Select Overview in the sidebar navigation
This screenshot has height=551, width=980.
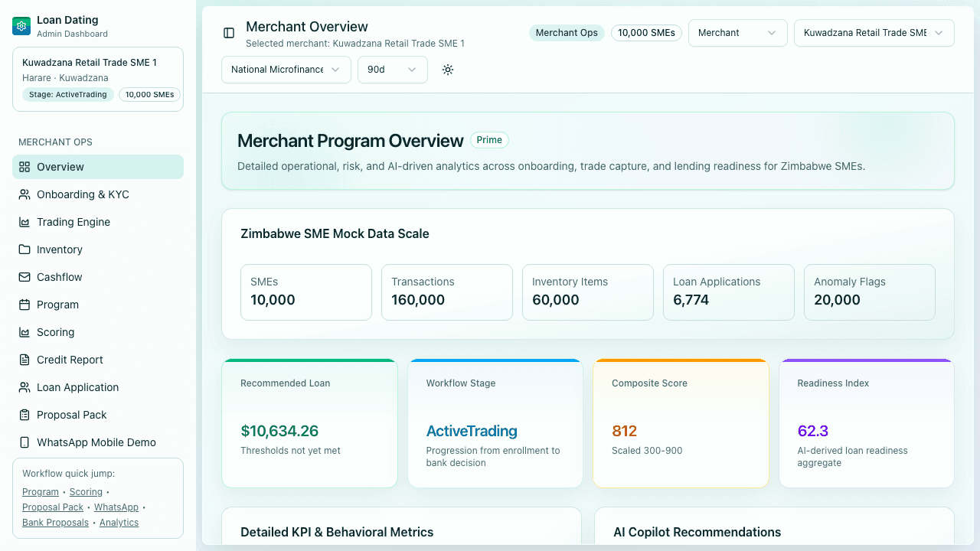60,167
